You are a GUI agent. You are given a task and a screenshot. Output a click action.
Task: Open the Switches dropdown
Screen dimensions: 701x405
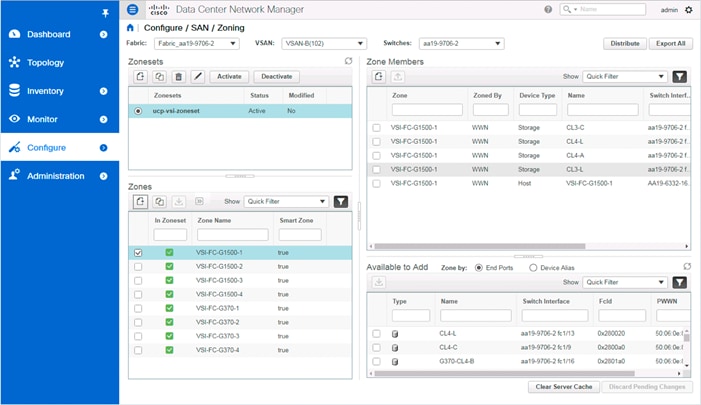click(x=461, y=43)
